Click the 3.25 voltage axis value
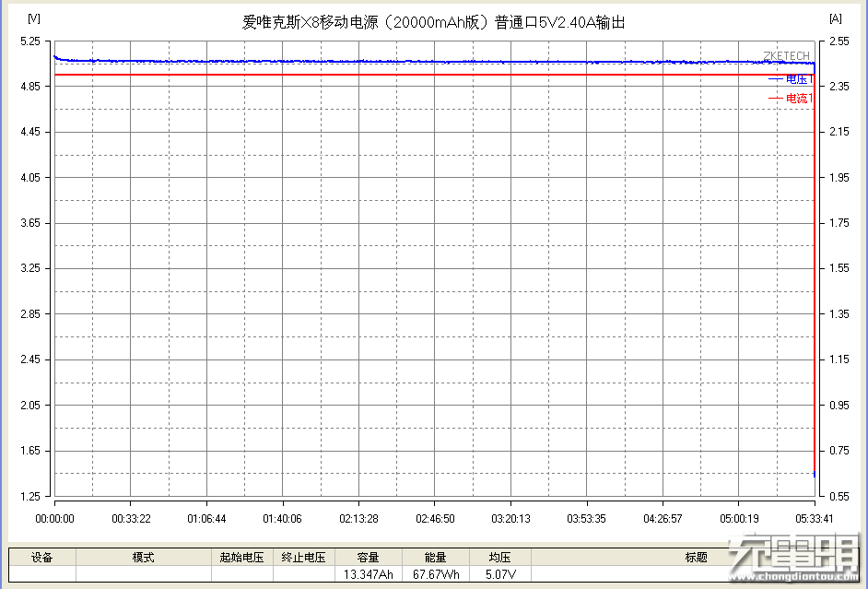The height and width of the screenshot is (589, 868). coord(30,268)
